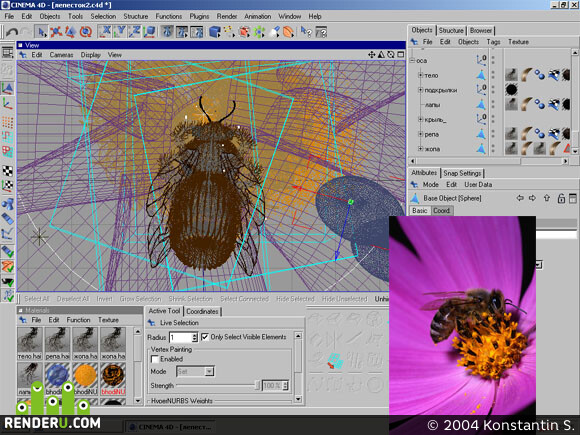Image resolution: width=580 pixels, height=435 pixels.
Task: Toggle visibility dots for тело object
Action: (493, 75)
